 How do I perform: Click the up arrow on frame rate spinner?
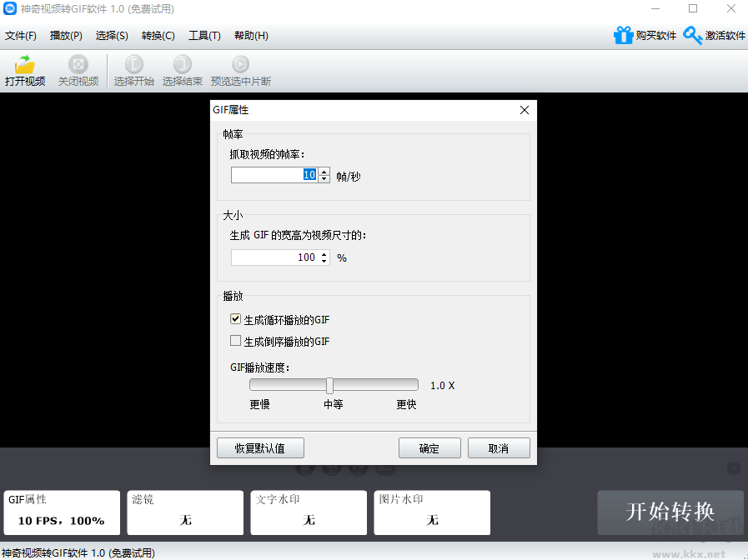click(324, 171)
